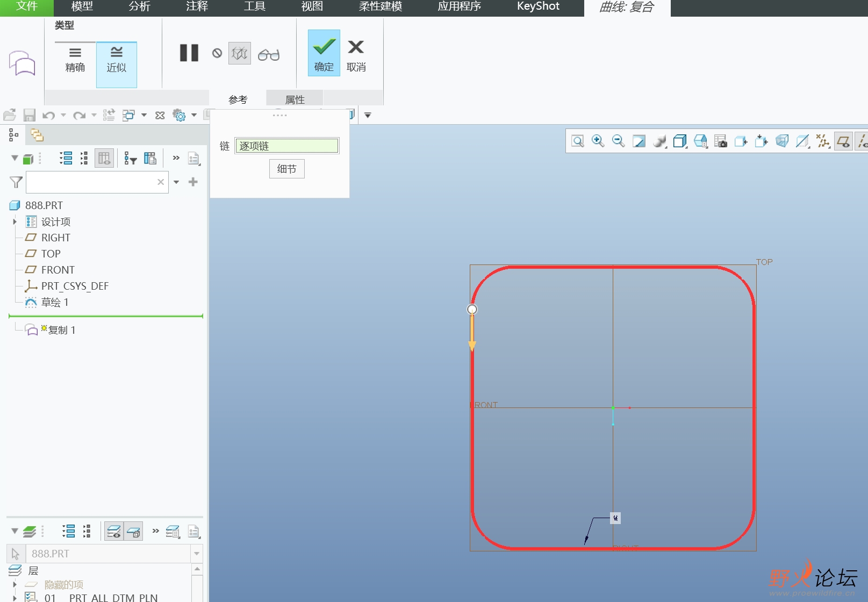Click the 参考 references panel tab
Viewport: 868px width, 602px height.
(x=238, y=99)
